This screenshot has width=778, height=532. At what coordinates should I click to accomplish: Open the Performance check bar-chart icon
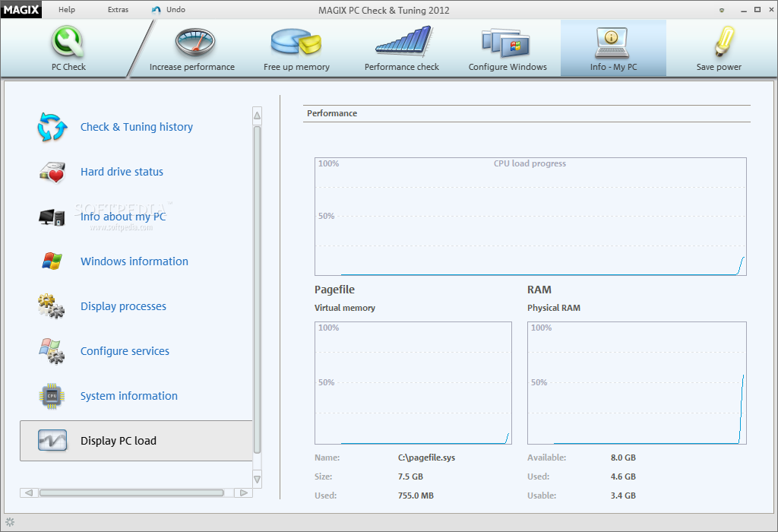[403, 41]
